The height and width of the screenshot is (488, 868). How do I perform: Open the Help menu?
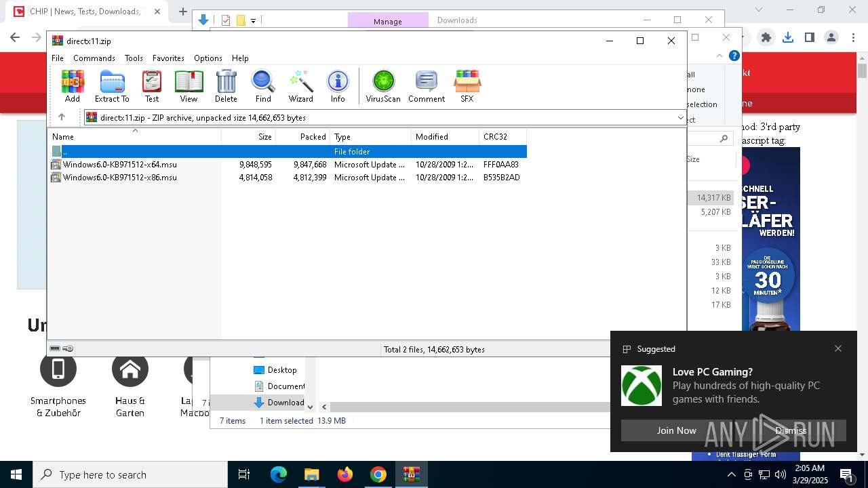(240, 58)
